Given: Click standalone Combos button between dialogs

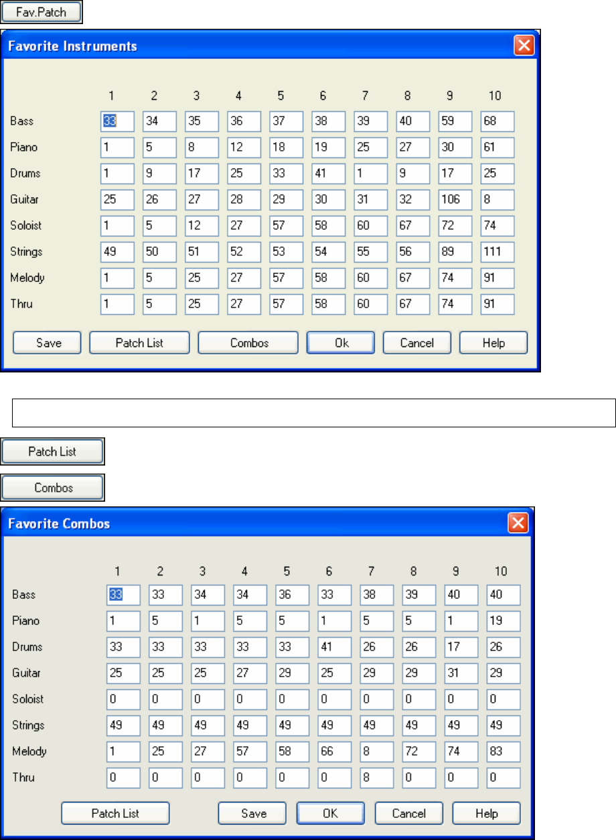Looking at the screenshot, I should pyautogui.click(x=52, y=488).
